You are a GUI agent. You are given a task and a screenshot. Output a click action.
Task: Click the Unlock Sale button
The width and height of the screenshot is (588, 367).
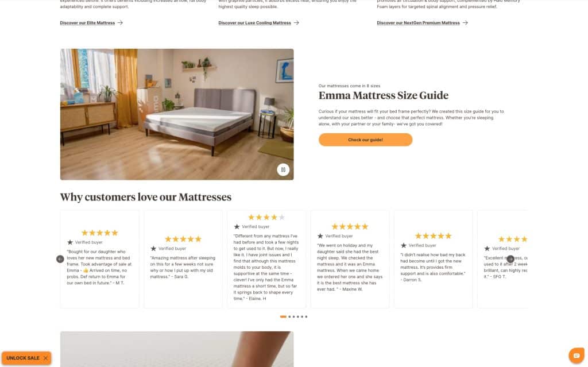(23, 358)
